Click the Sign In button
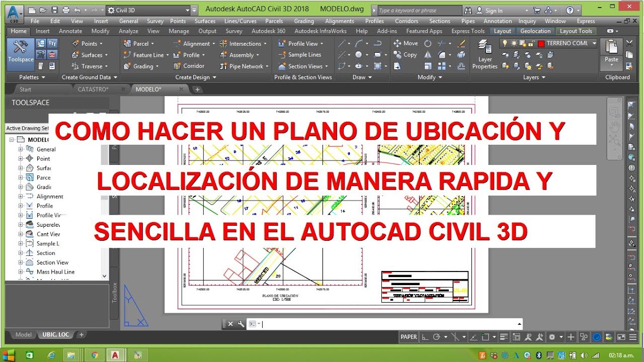Viewport: 644px width, 362px height. (x=494, y=11)
